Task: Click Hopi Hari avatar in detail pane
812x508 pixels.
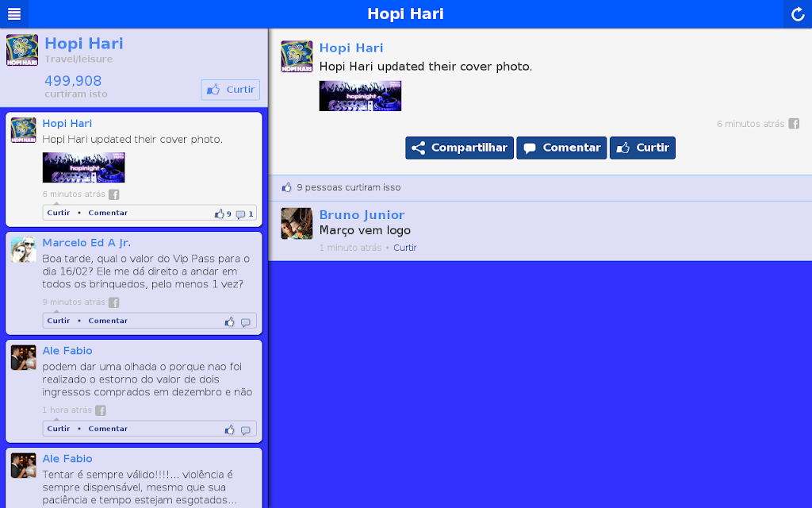Action: click(297, 56)
